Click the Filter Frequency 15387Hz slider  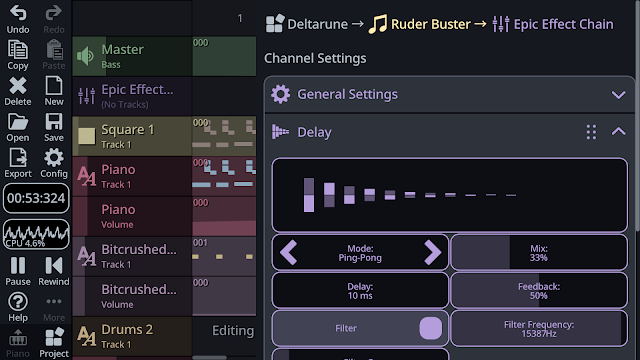click(539, 329)
